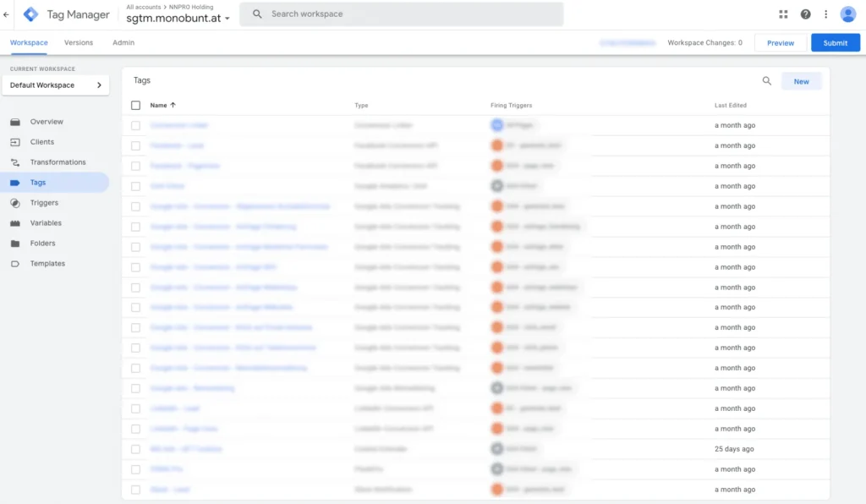
Task: Focus the Search workspace input field
Action: tap(402, 14)
